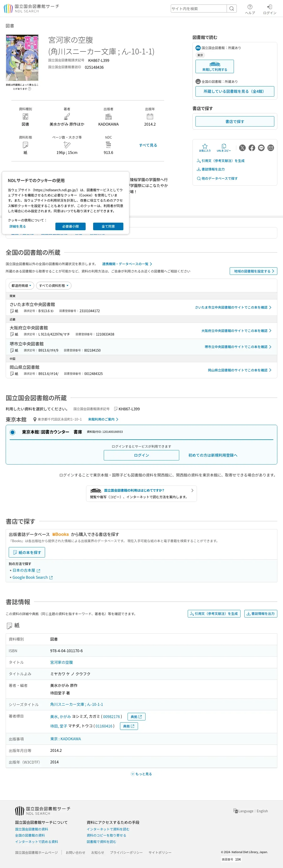
Task: Click 引用文（参考文献注）を生成 in side panel
Action: (x=221, y=161)
